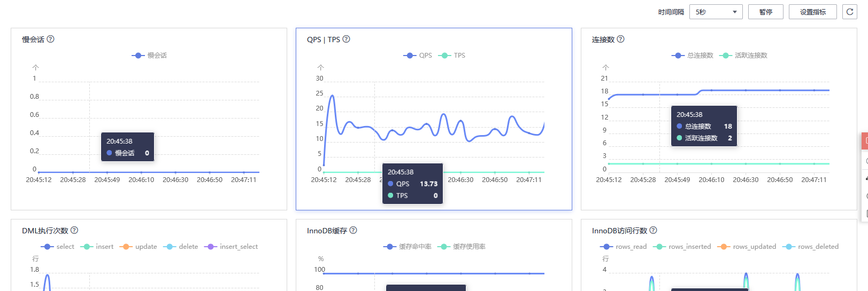
Task: Click the red floating side button
Action: (865, 141)
